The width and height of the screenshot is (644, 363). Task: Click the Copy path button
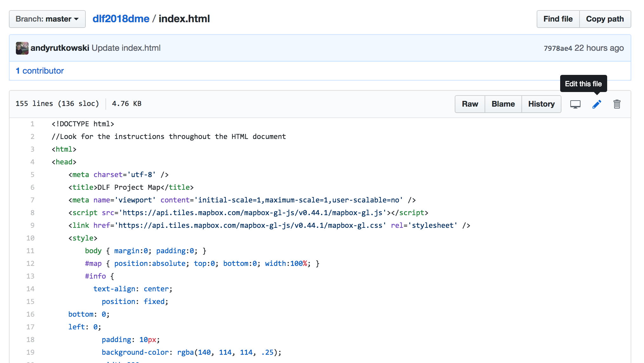(x=605, y=19)
